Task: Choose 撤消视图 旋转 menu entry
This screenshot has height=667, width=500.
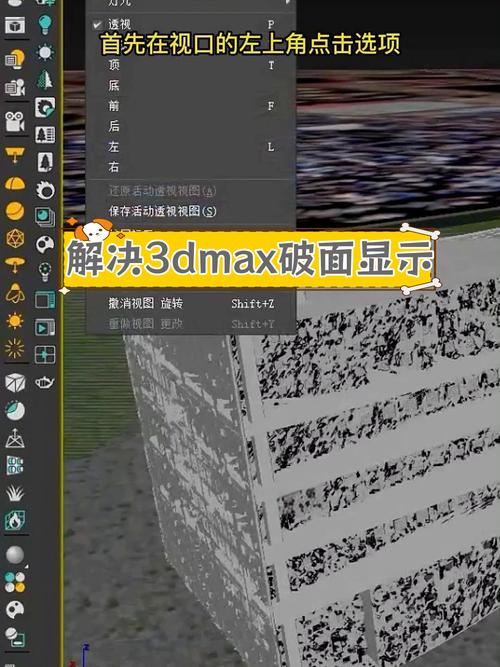Action: pos(191,303)
